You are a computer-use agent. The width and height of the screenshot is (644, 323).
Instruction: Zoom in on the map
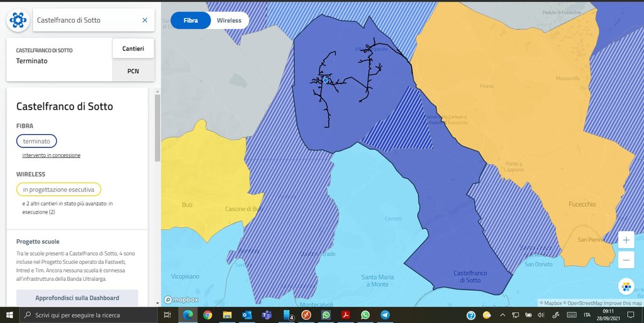626,240
